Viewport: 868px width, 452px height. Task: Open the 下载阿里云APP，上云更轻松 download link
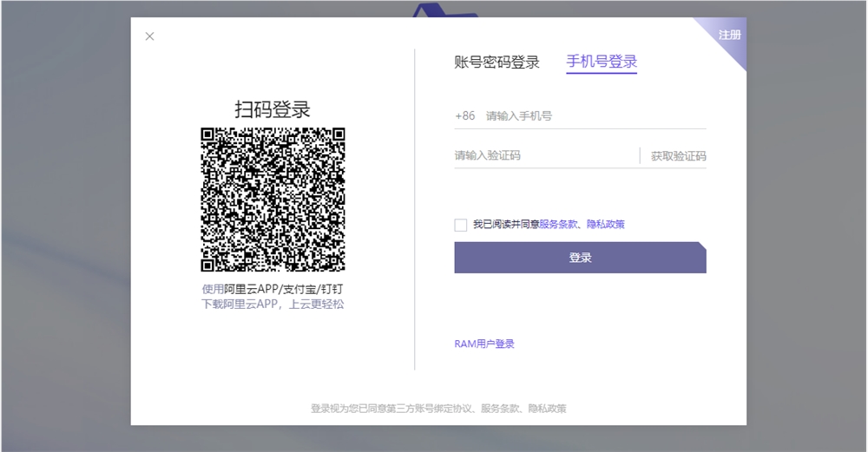point(273,305)
